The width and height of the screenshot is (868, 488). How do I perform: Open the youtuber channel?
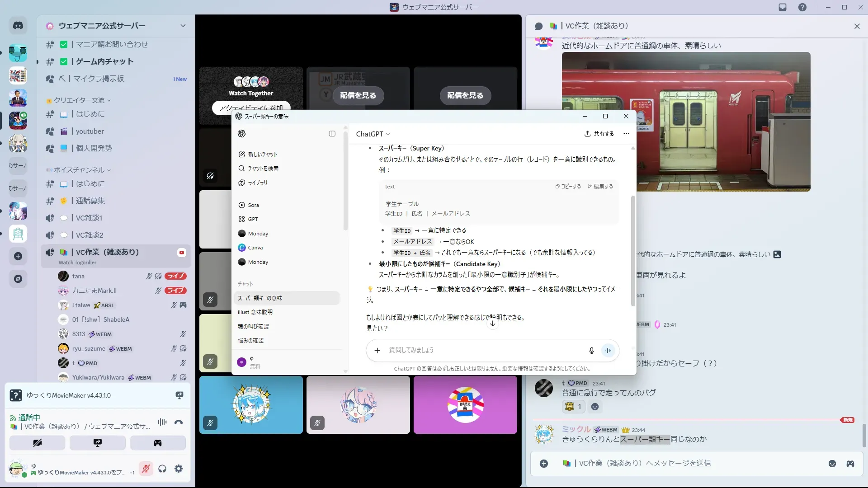coord(90,131)
